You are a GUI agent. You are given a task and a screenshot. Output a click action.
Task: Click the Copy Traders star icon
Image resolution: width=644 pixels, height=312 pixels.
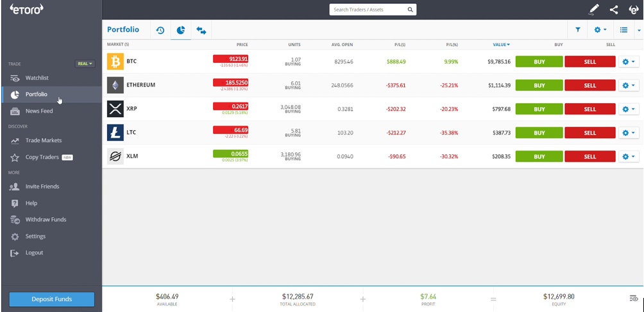(15, 158)
